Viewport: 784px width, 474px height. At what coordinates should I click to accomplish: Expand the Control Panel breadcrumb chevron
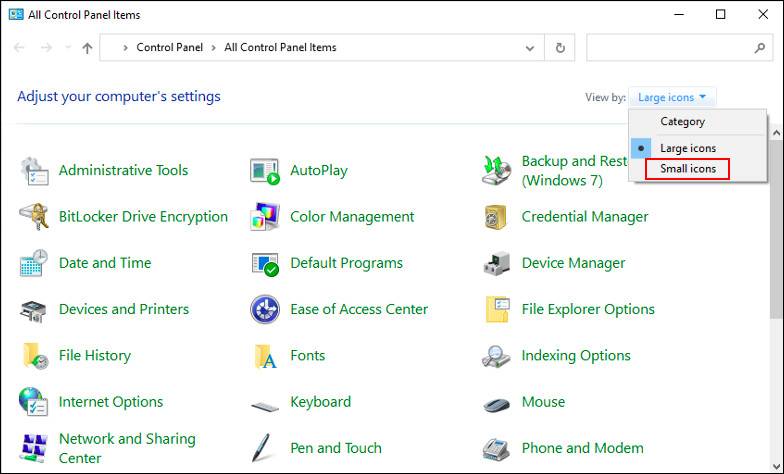[214, 48]
